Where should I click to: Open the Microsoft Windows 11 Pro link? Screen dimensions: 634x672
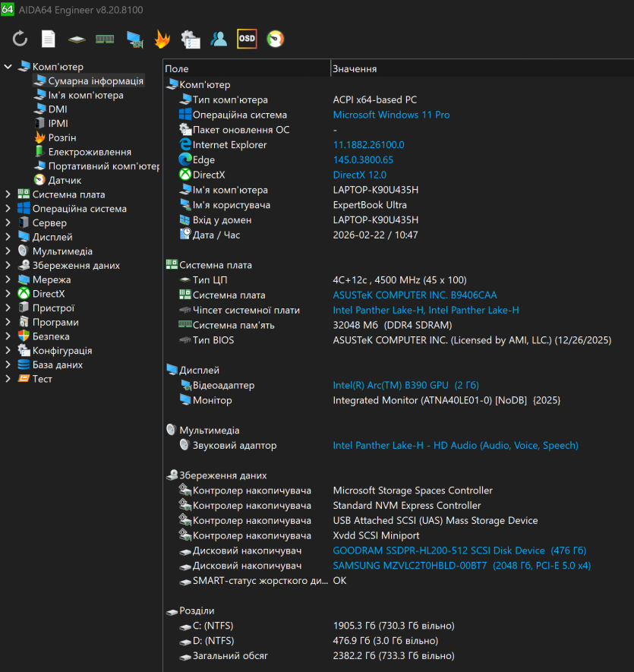[391, 115]
